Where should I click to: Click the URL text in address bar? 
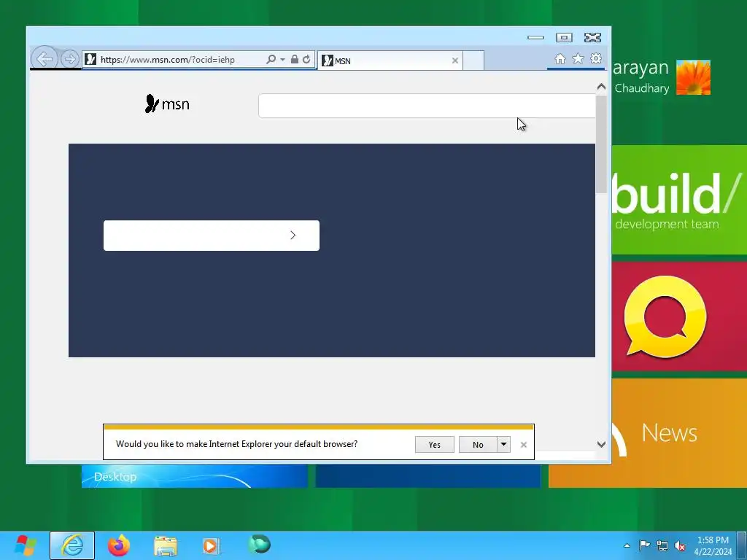coord(168,60)
